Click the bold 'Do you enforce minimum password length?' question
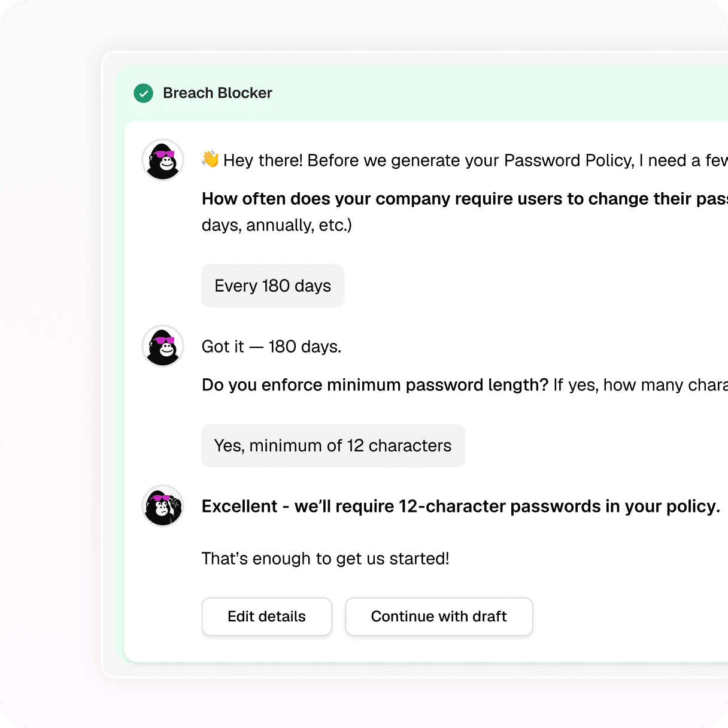The height and width of the screenshot is (728, 728). [375, 385]
